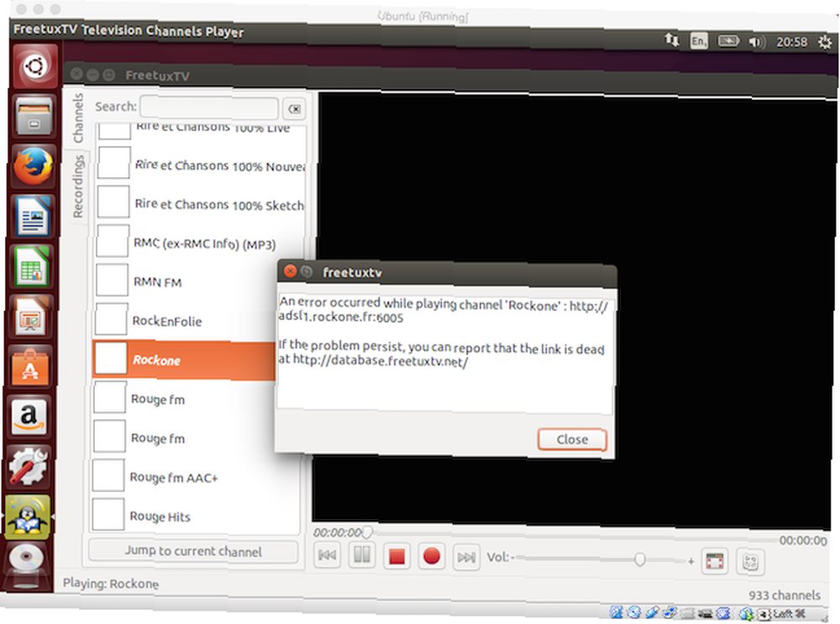Stop playback with the red square
Viewport: 840px width, 624px height.
(396, 557)
